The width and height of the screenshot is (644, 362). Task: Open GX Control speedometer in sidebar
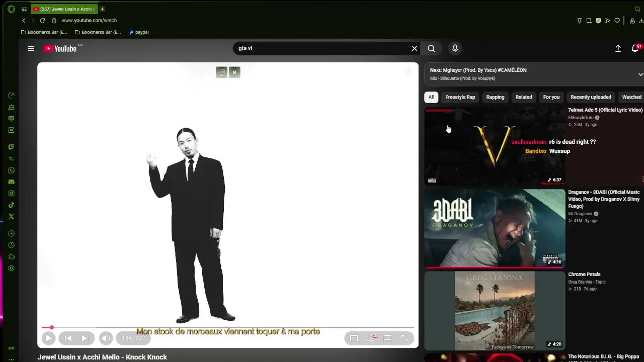(x=11, y=96)
